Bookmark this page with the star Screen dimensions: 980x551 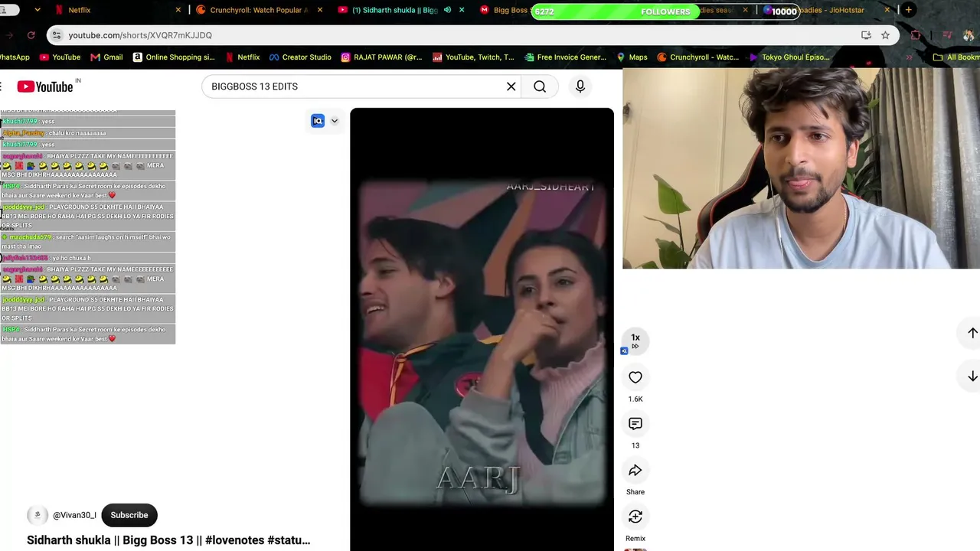click(885, 35)
